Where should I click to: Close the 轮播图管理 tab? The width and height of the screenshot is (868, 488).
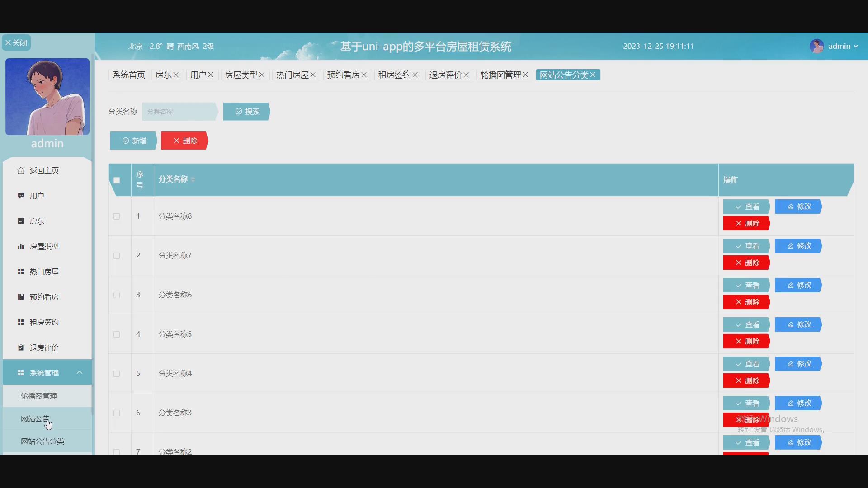click(x=526, y=75)
